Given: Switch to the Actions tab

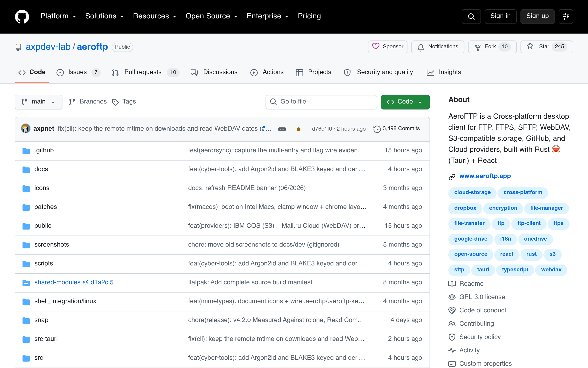Looking at the screenshot, I should point(267,72).
